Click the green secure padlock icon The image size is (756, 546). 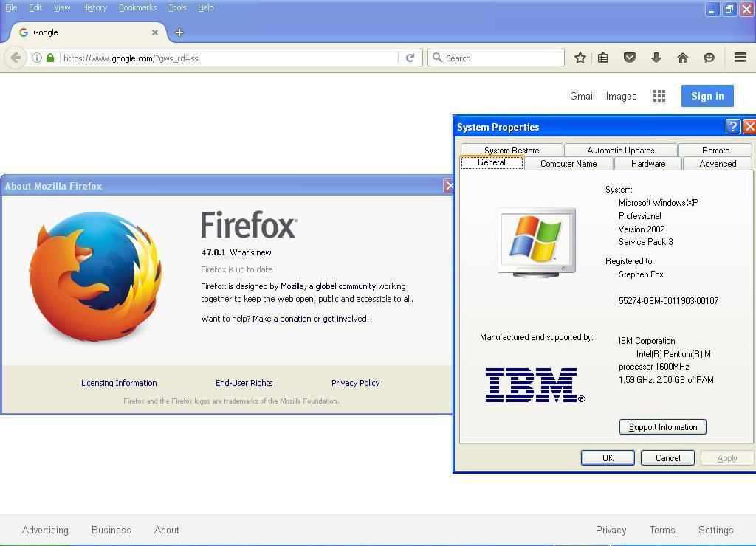50,58
